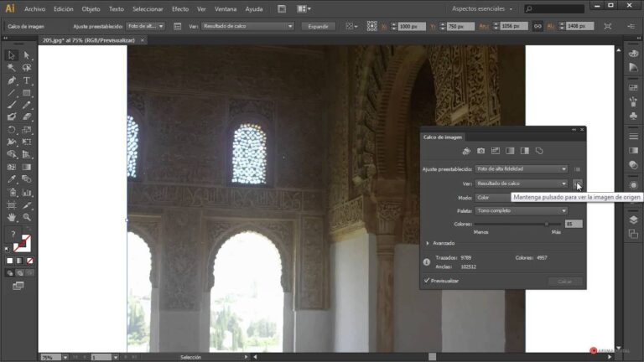
Task: Click the eye button to view source image
Action: click(578, 184)
